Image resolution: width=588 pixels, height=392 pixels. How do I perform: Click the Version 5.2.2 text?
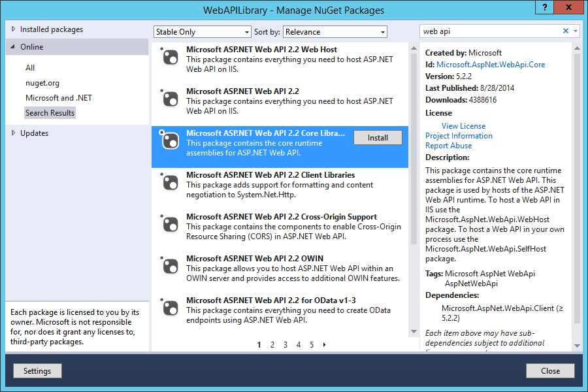tap(448, 76)
